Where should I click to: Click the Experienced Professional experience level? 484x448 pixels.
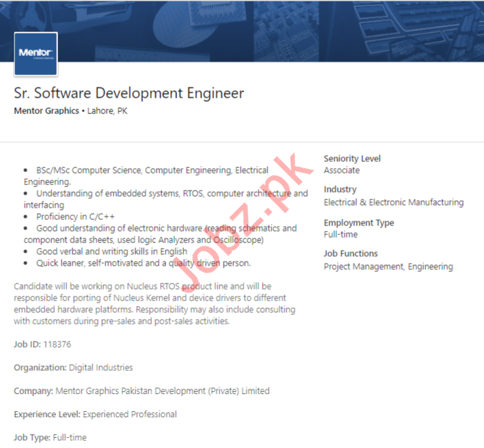(130, 414)
